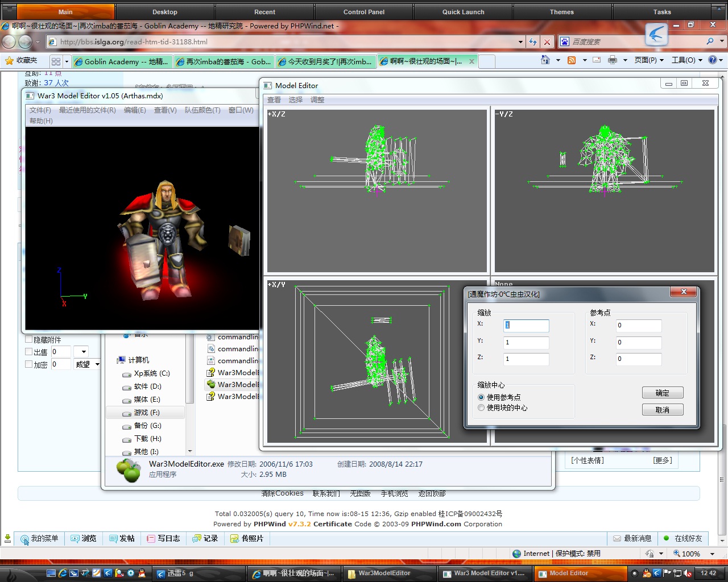Click the 计算机 computer icon in folder tree

click(x=121, y=360)
